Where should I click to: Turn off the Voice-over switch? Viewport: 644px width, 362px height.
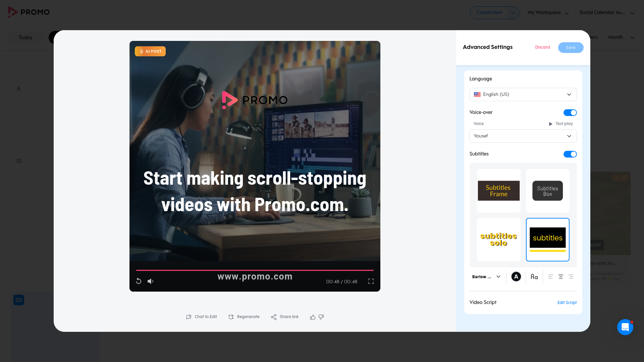(570, 113)
